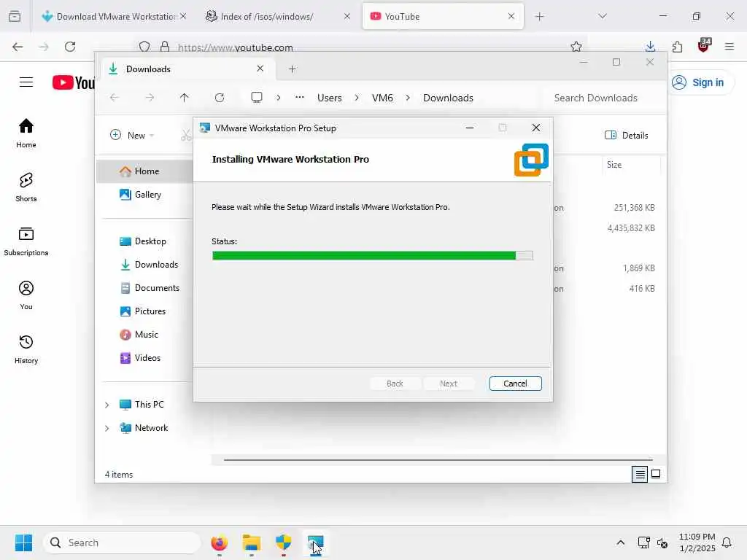Click the PC monitor icon in address bar
747x560 pixels.
coord(257,98)
